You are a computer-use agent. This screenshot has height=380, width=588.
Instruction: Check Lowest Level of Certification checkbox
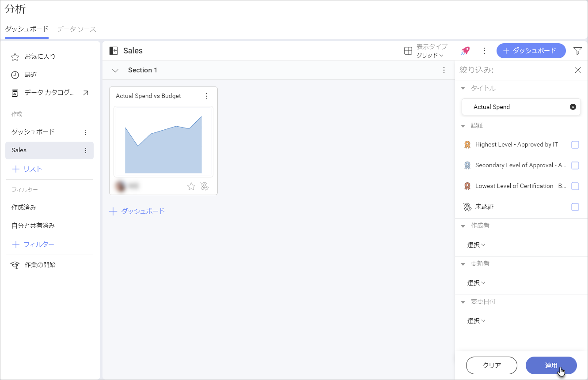coord(575,186)
